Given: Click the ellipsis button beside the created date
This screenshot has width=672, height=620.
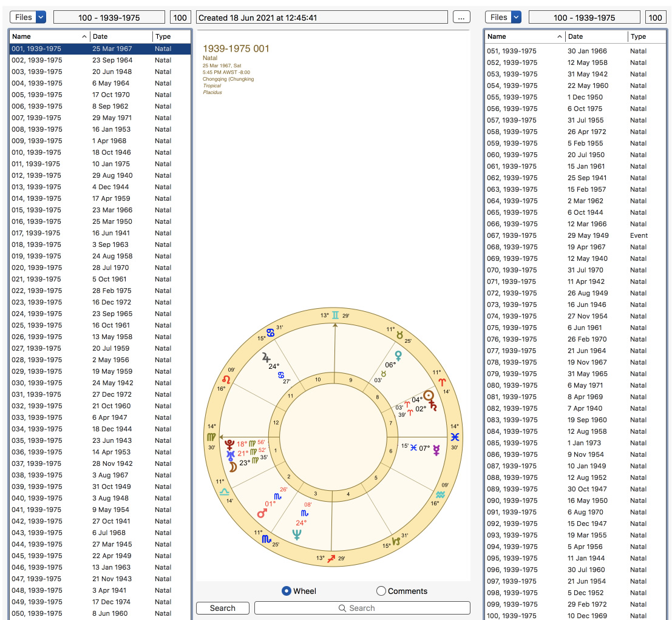Looking at the screenshot, I should 461,18.
